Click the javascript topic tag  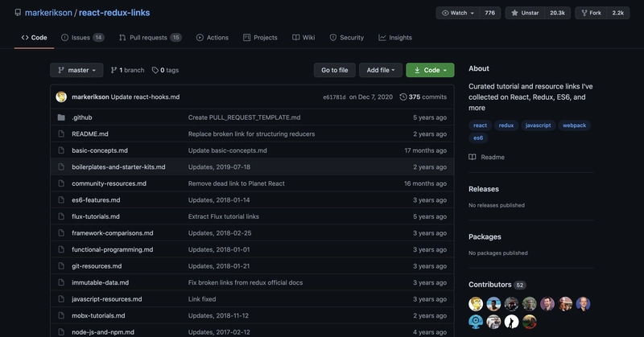pos(538,125)
